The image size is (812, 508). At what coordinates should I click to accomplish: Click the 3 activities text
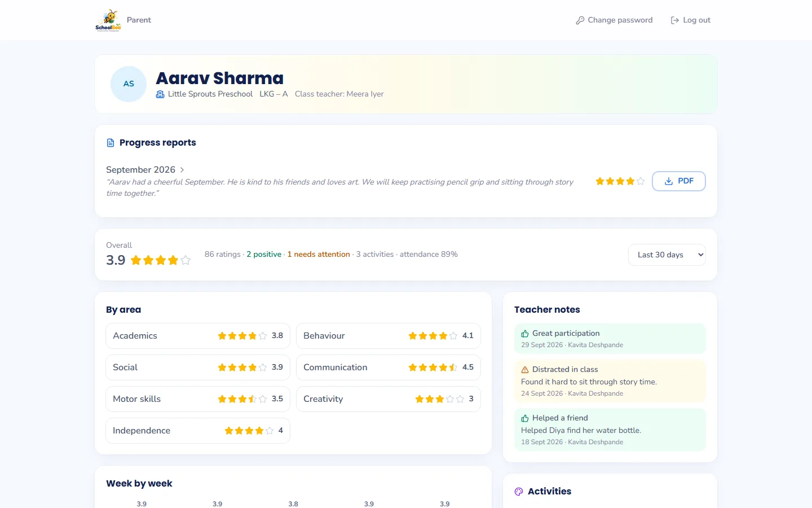point(375,255)
